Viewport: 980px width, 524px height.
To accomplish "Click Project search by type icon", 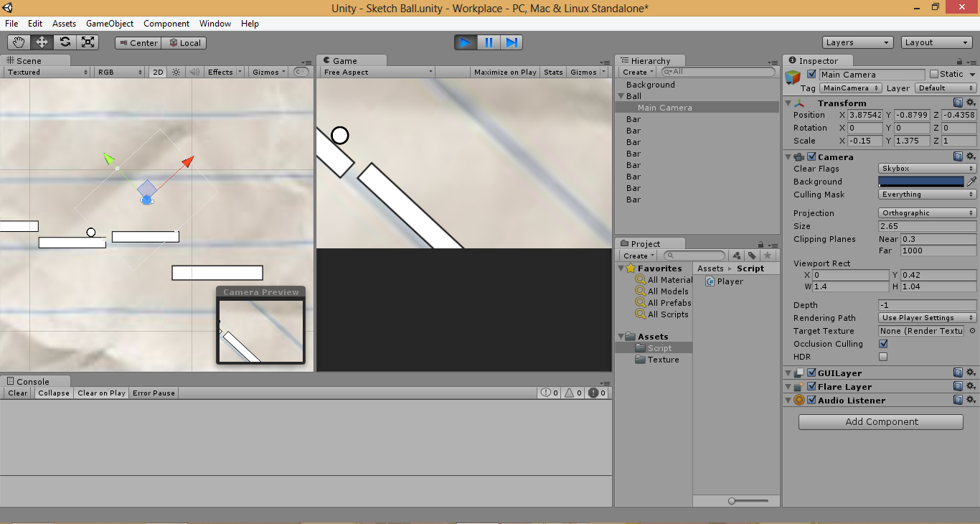I will [x=737, y=256].
